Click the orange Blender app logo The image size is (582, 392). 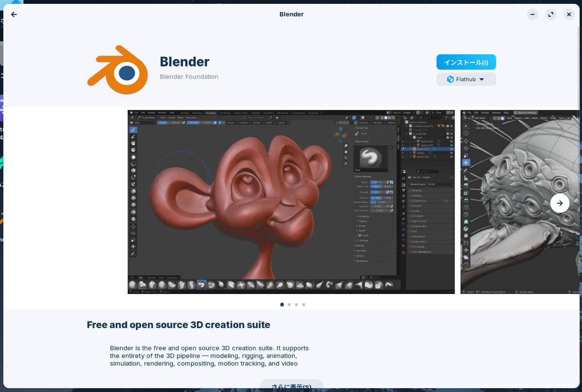click(x=118, y=70)
